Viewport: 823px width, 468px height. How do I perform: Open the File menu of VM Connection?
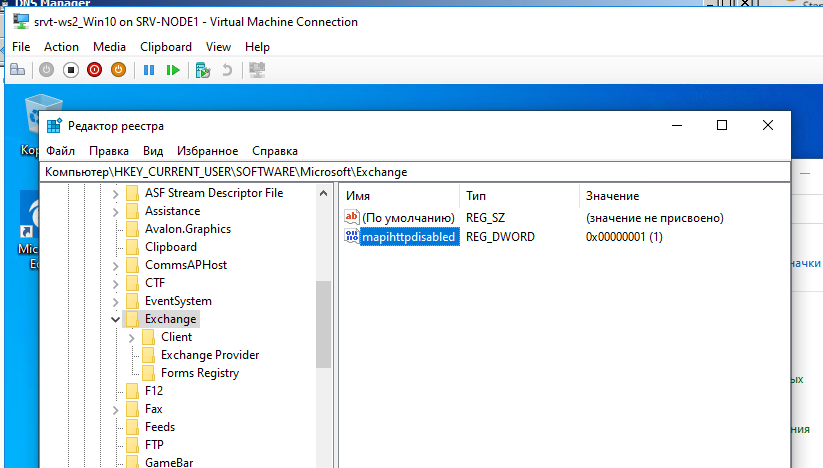pyautogui.click(x=21, y=47)
